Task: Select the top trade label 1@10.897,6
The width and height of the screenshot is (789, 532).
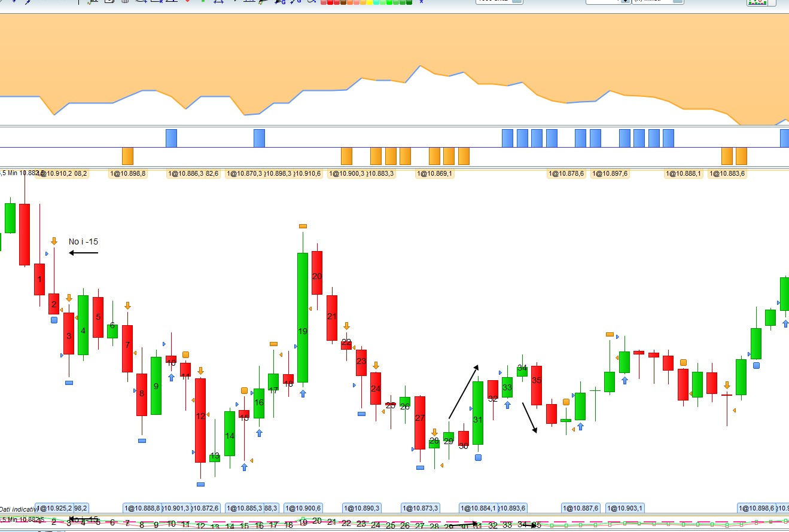Action: 610,173
